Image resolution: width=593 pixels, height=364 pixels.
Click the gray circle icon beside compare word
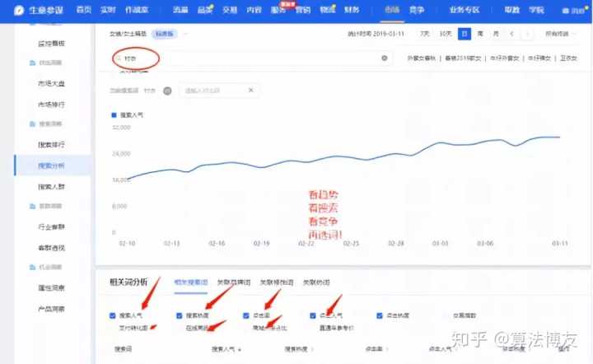(167, 91)
